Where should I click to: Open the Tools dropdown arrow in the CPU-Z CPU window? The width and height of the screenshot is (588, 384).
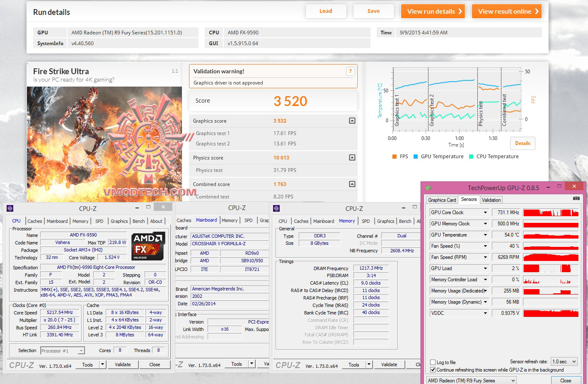coord(102,365)
